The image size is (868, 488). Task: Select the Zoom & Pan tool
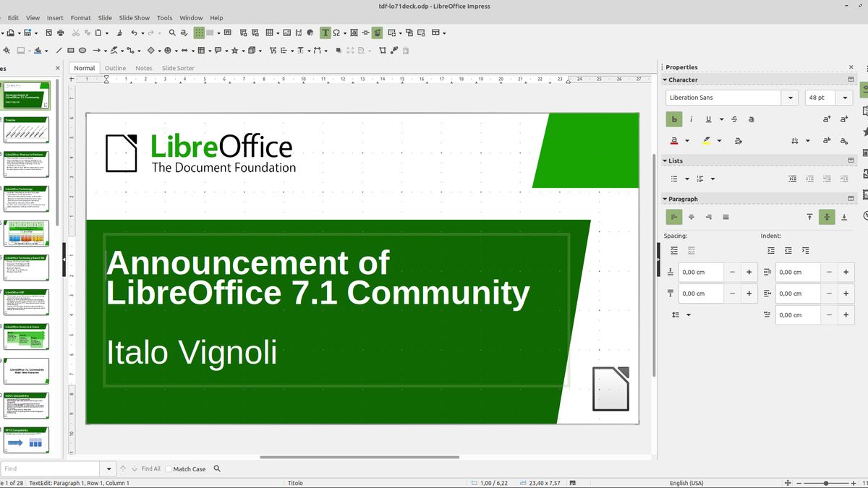[x=7, y=51]
